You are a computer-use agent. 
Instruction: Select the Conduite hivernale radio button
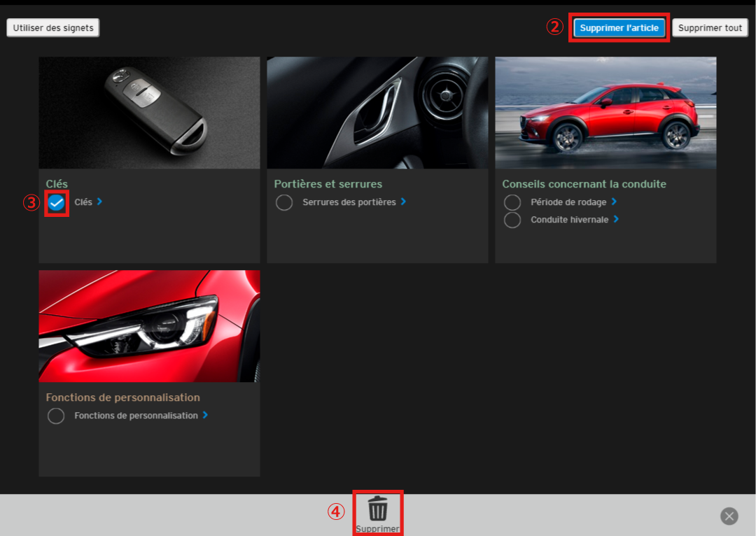pyautogui.click(x=512, y=220)
